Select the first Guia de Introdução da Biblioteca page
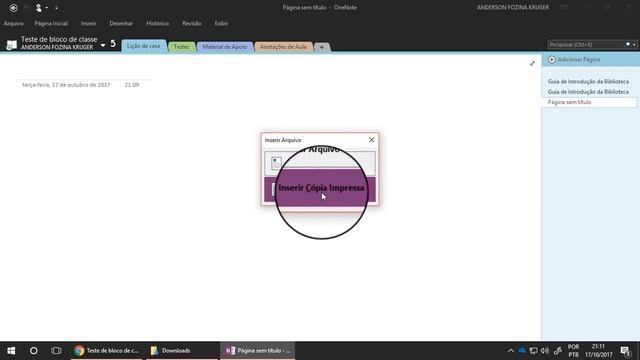 pos(588,82)
